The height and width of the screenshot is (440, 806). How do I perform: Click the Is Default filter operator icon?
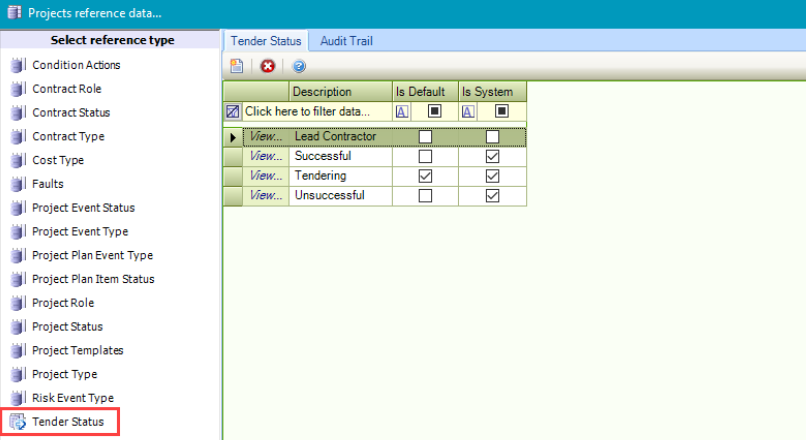pos(401,111)
